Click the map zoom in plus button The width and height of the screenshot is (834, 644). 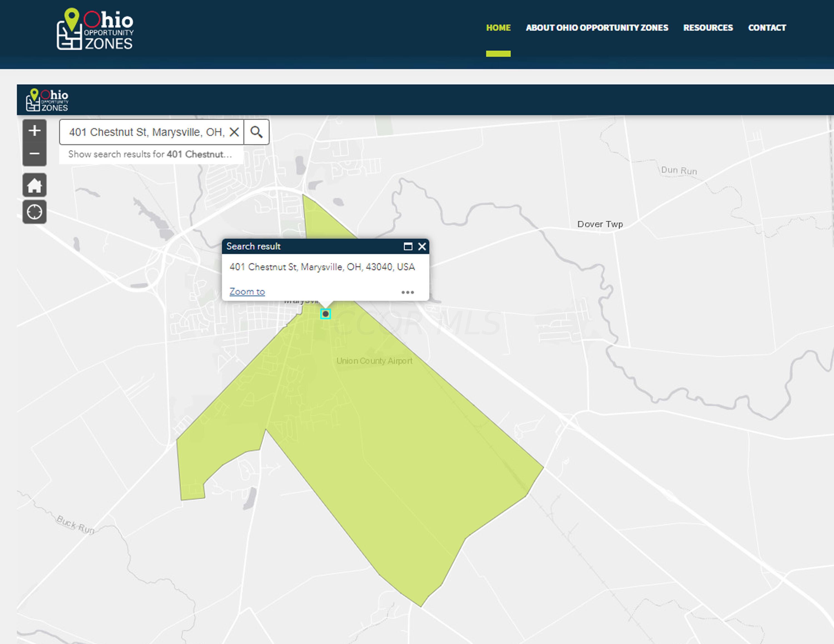coord(34,131)
